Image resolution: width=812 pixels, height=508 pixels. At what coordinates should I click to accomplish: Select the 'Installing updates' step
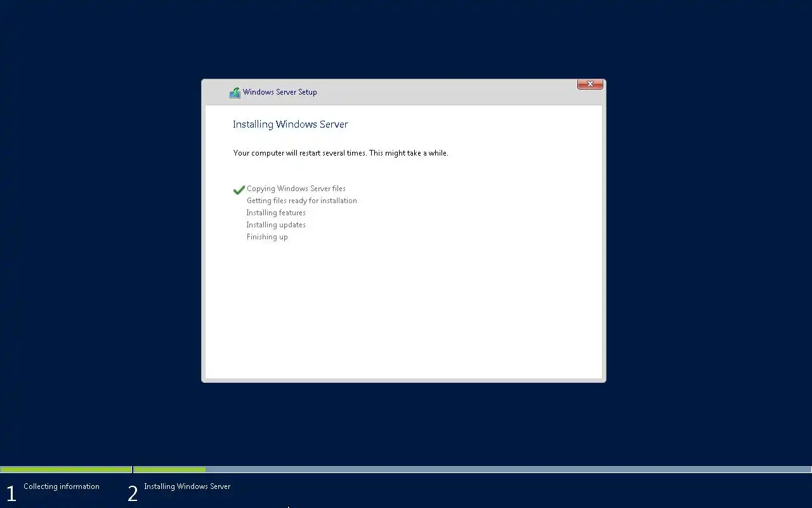(x=276, y=225)
